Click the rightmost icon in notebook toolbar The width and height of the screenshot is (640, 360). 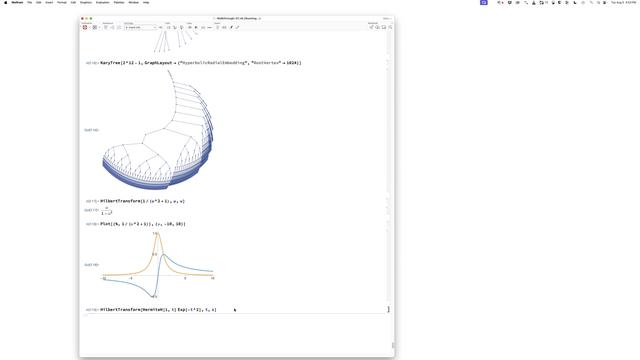390,27
